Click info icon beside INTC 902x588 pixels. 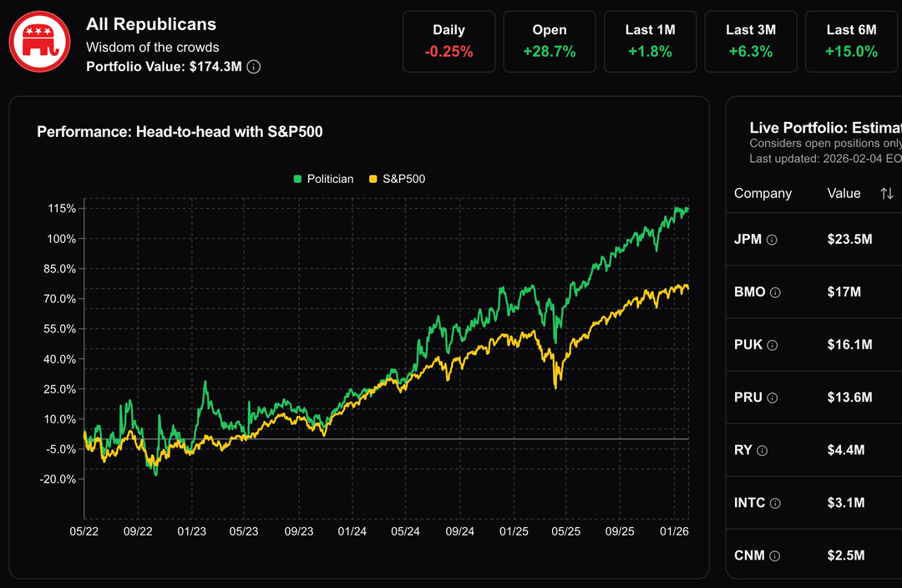coord(775,503)
